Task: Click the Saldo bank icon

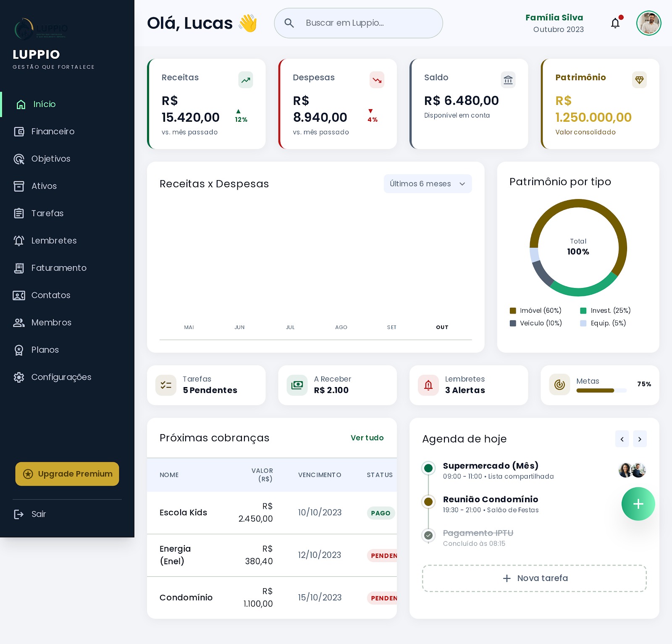Action: 508,80
